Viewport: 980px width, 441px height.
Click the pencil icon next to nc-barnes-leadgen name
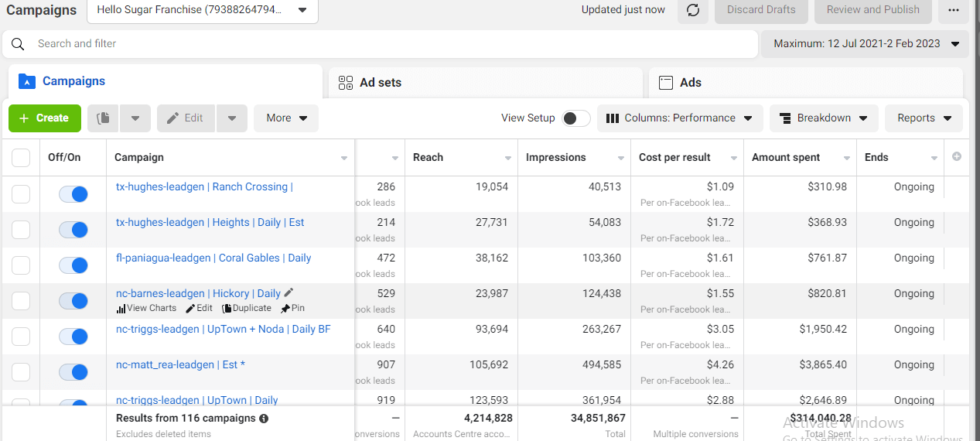289,292
